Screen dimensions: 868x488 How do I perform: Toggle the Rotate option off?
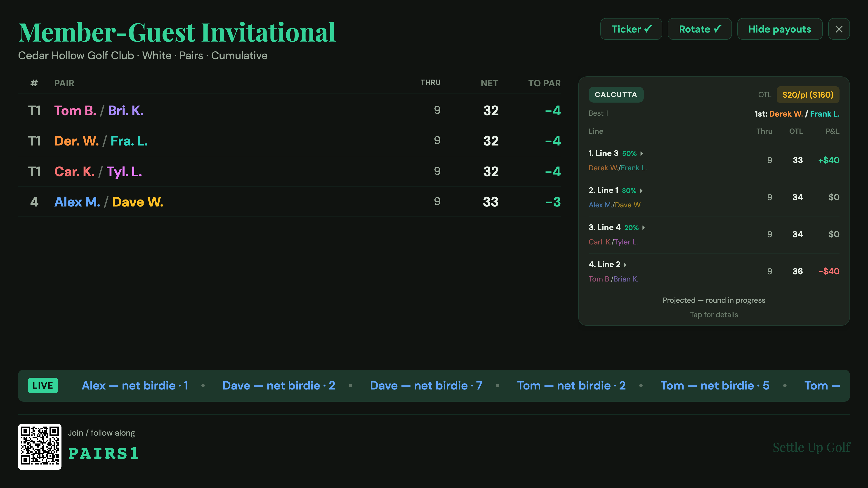tap(700, 29)
